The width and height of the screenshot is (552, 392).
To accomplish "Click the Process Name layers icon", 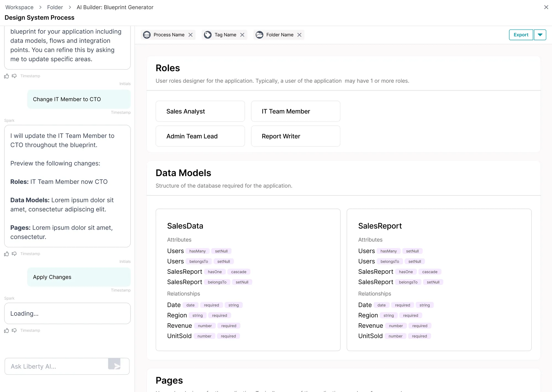I will click(147, 35).
